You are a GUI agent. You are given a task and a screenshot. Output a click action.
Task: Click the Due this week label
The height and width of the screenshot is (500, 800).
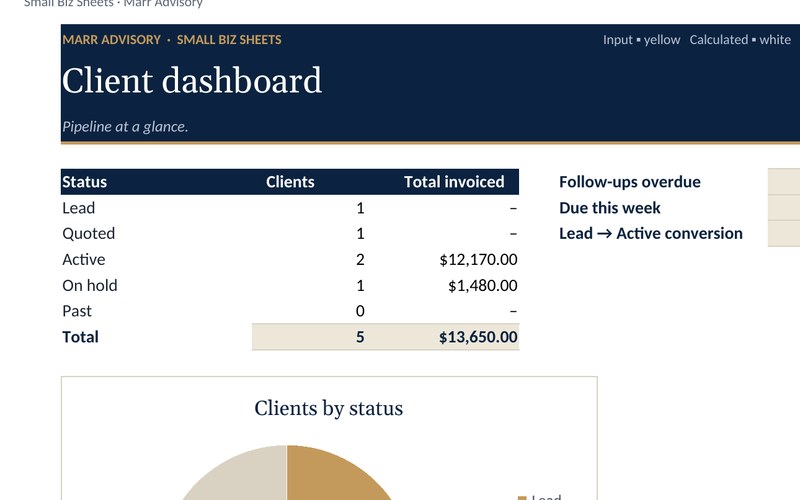610,208
